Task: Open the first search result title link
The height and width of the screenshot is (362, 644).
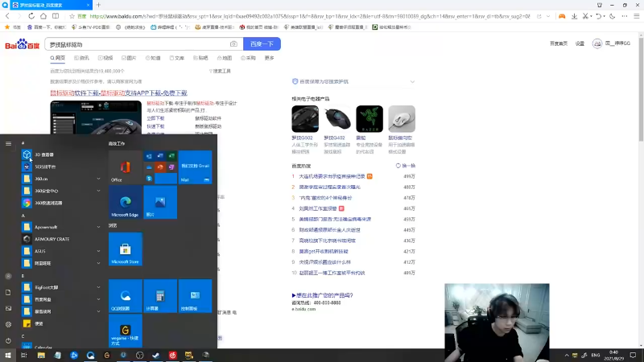Action: [x=118, y=93]
